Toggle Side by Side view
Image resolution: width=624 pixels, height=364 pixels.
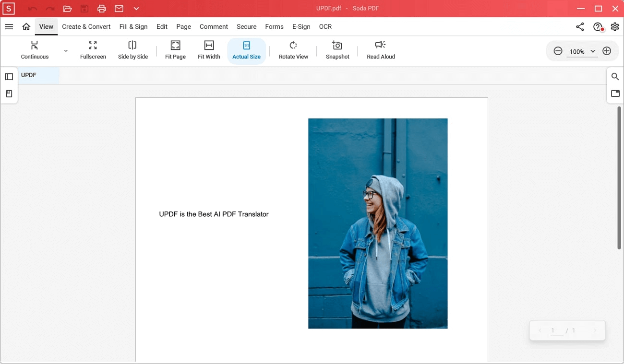133,50
